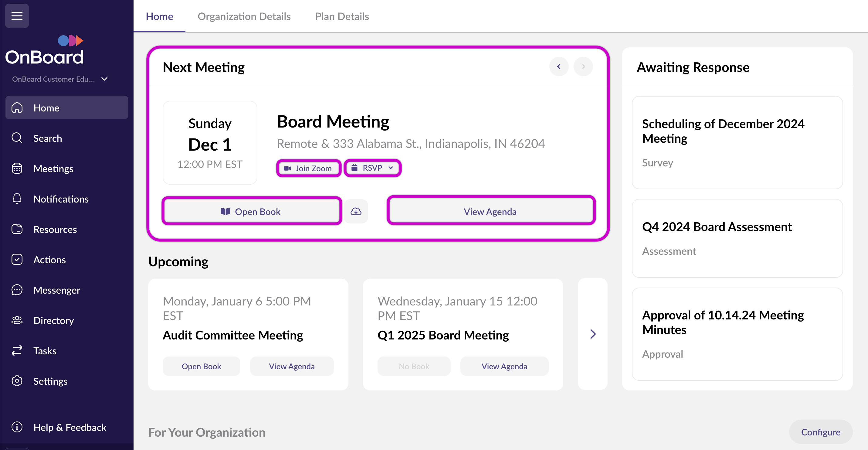Screen dimensions: 868x450
Task: Go to Messenger in sidebar
Action: pyautogui.click(x=56, y=290)
